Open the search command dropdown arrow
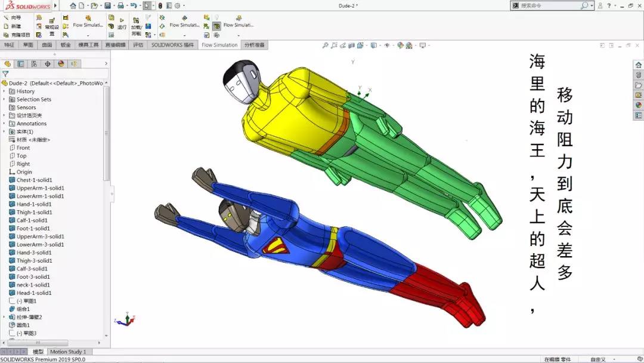The height and width of the screenshot is (363, 644). (x=592, y=6)
